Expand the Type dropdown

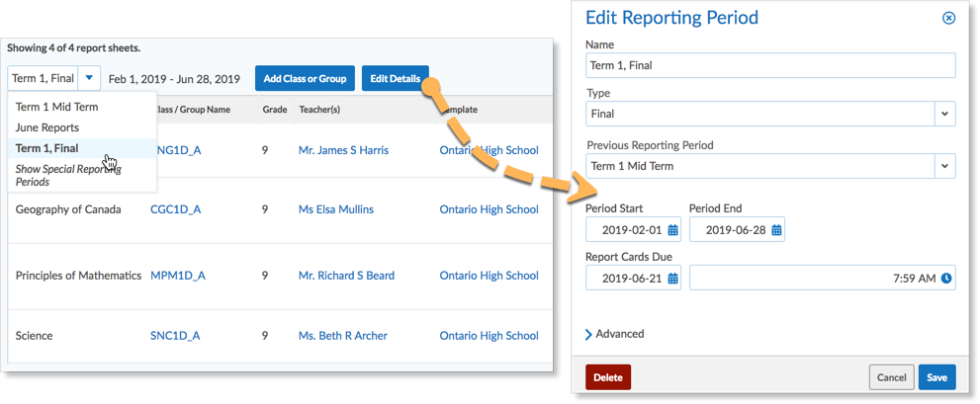(945, 114)
